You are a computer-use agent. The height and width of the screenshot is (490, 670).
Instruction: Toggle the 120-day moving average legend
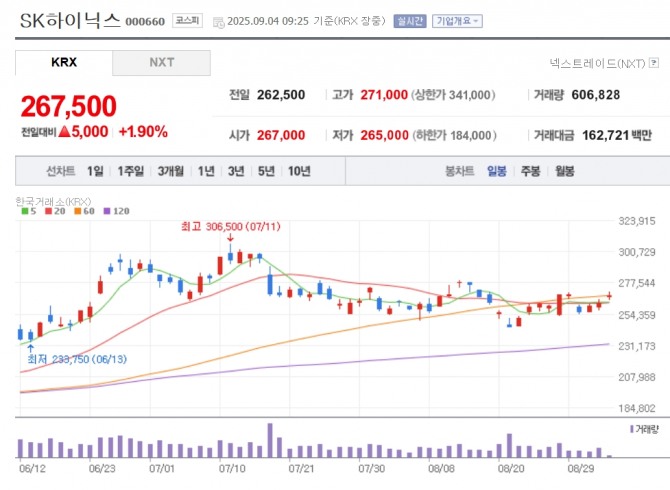(x=116, y=210)
